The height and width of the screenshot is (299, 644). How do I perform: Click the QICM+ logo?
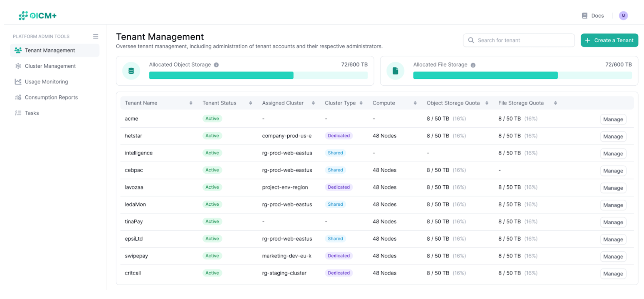[37, 16]
